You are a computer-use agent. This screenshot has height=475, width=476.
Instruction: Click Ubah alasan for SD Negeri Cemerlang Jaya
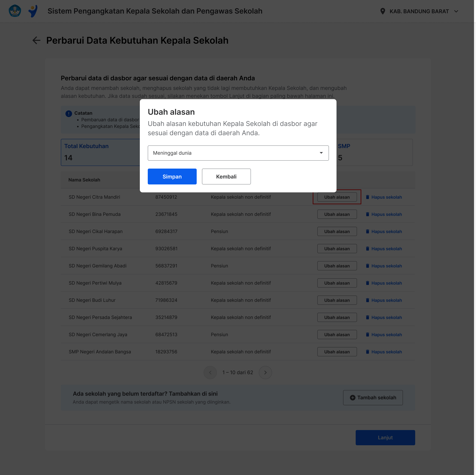click(337, 335)
